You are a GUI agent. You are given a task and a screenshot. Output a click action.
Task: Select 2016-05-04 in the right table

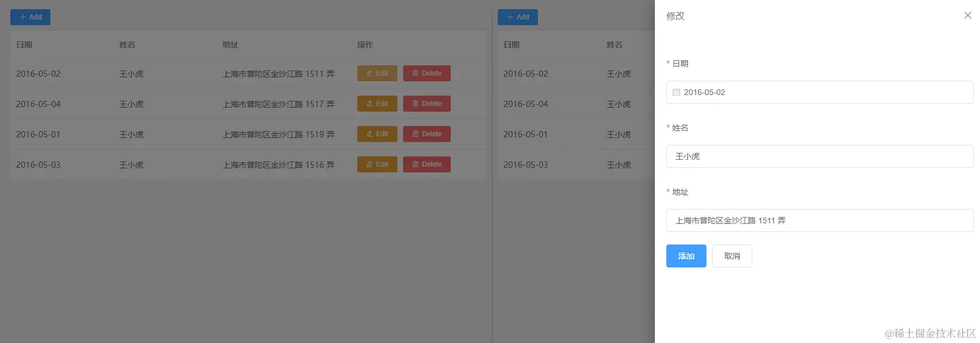pyautogui.click(x=526, y=104)
